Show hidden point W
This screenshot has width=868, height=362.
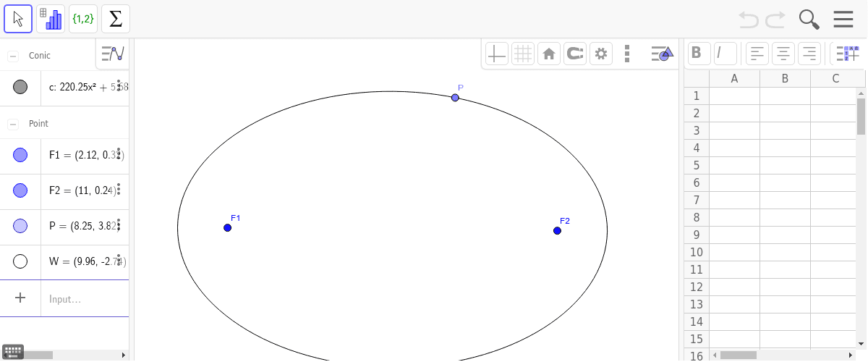tap(20, 261)
